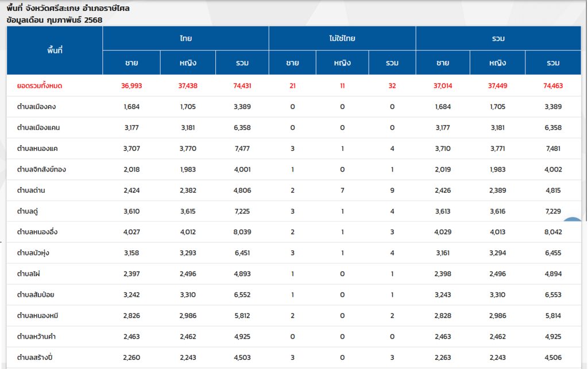The image size is (588, 369).
Task: Click the ตำบลด่าน row label
Action: [31, 191]
